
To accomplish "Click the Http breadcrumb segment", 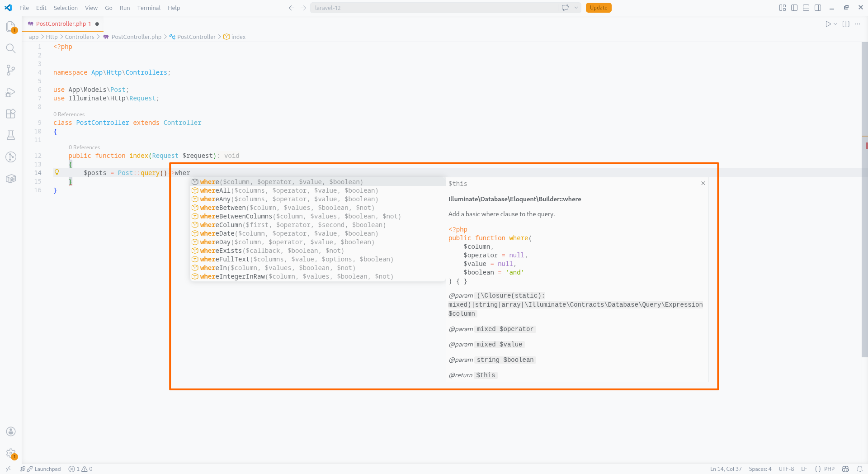I will point(52,37).
